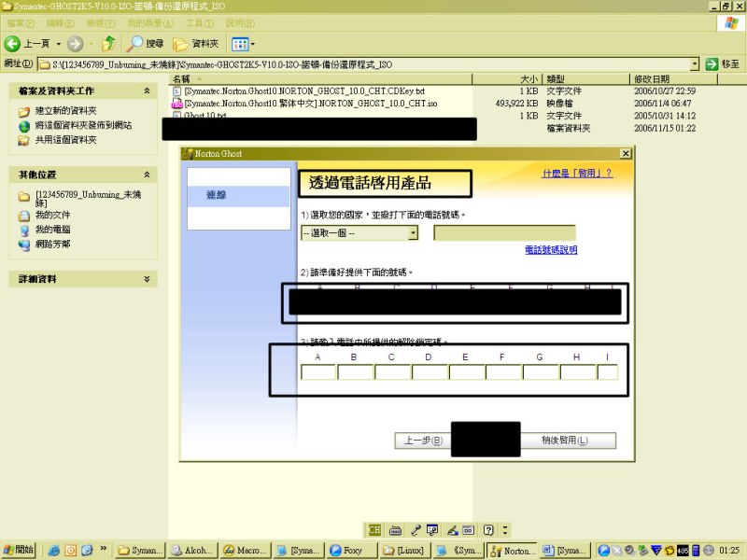
Task: Click the Go (移至) button
Action: pos(722,63)
